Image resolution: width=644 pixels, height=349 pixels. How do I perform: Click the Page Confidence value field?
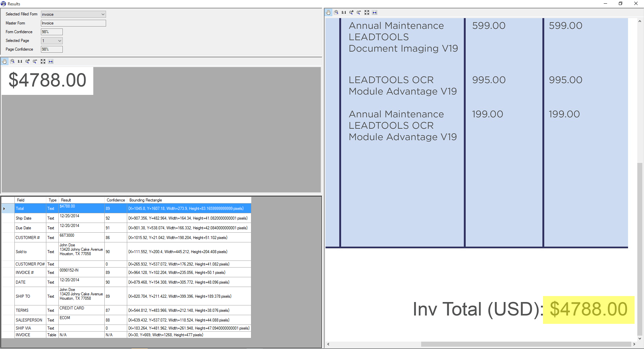pos(52,49)
